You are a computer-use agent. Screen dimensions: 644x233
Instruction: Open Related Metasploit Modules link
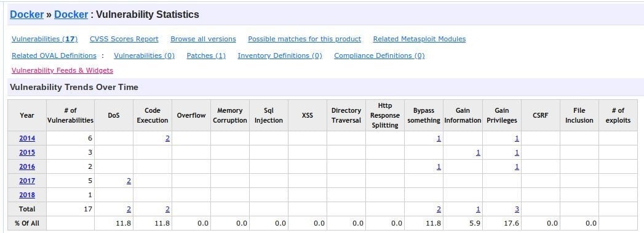click(419, 39)
